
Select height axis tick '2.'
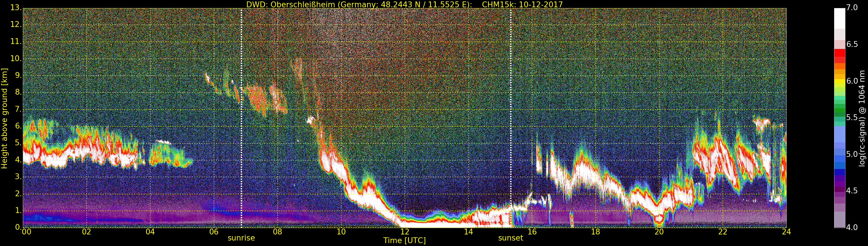18,194
